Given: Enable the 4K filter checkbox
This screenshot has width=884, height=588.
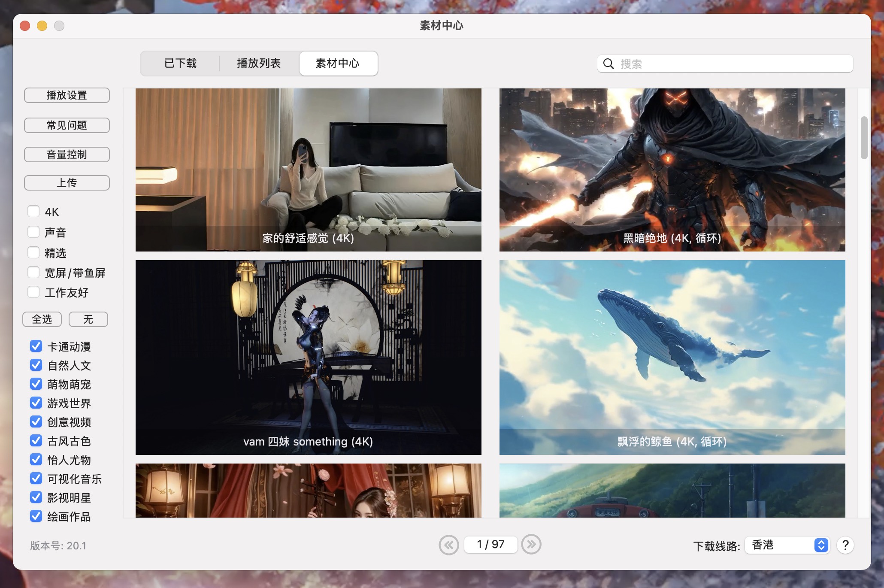Looking at the screenshot, I should 33,211.
